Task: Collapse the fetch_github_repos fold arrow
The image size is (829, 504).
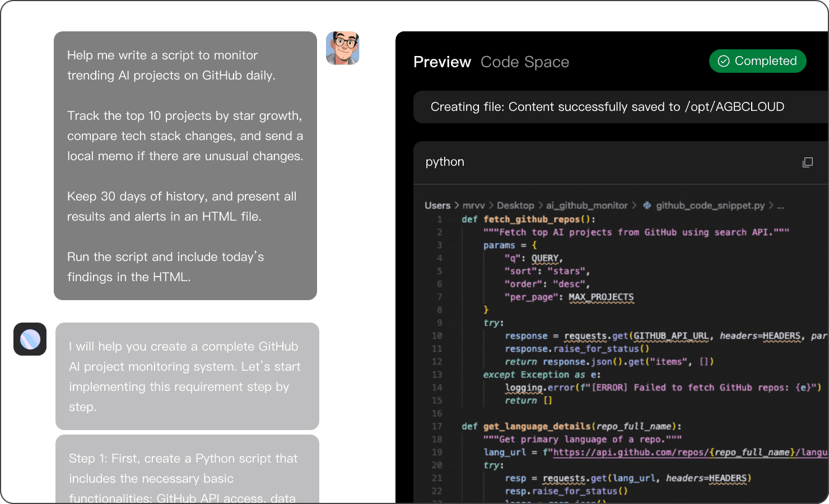Action: [454, 219]
